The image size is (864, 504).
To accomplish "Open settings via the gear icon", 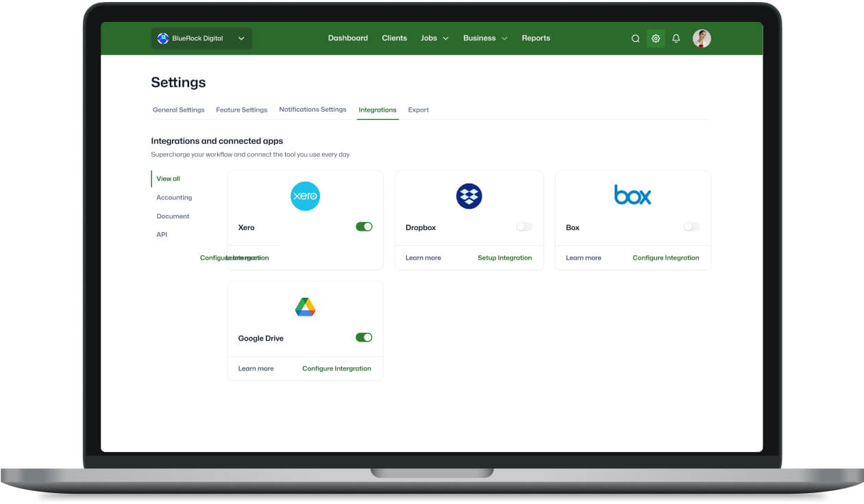I will tap(656, 38).
